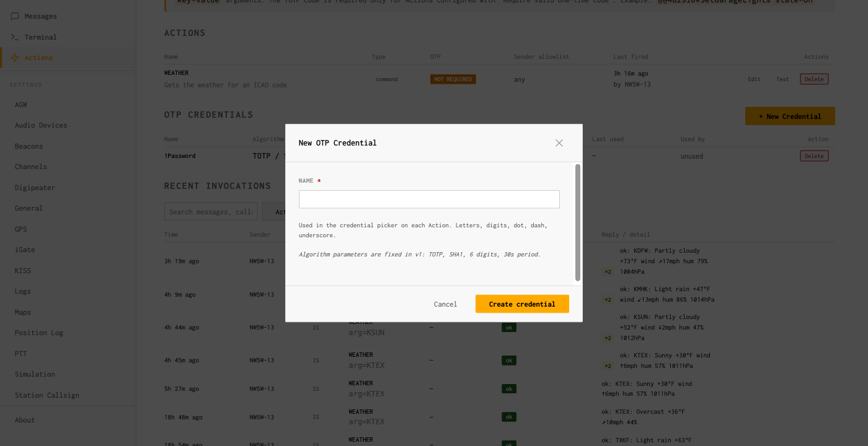Viewport: 868px width, 446px height.
Task: Open Simulation settings
Action: pos(35,374)
